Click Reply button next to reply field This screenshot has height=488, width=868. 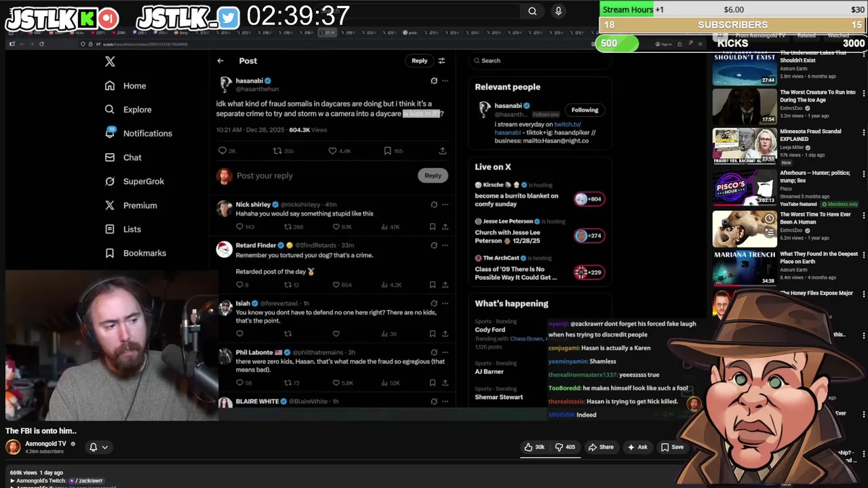[x=433, y=176]
